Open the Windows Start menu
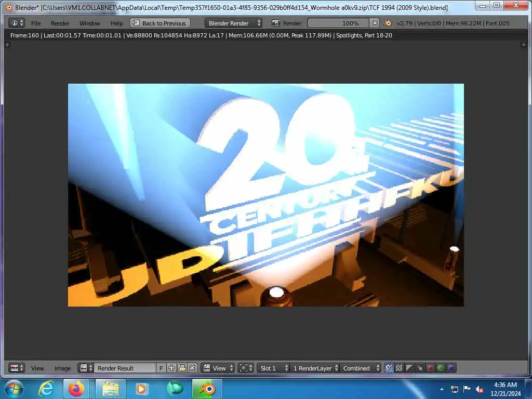Image resolution: width=532 pixels, height=399 pixels. tap(14, 389)
